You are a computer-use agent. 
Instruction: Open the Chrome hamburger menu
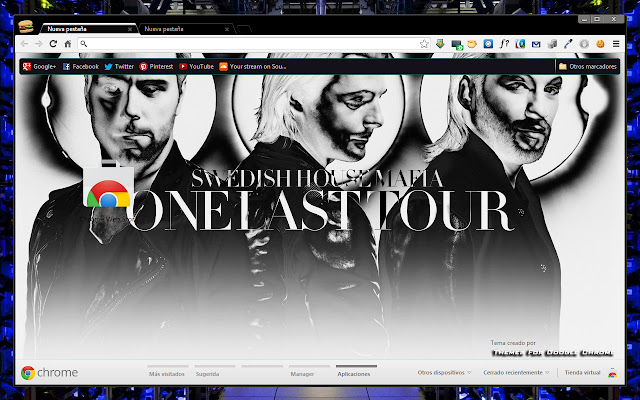(x=616, y=44)
